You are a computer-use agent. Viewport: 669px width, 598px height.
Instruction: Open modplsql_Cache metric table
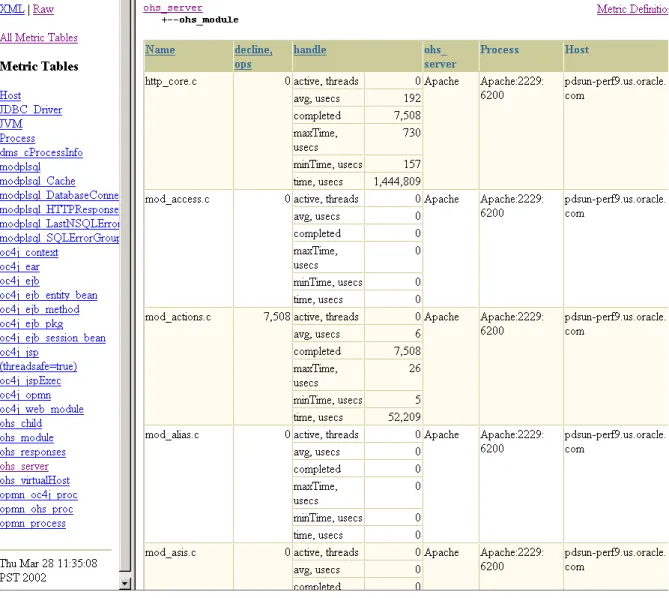point(38,181)
